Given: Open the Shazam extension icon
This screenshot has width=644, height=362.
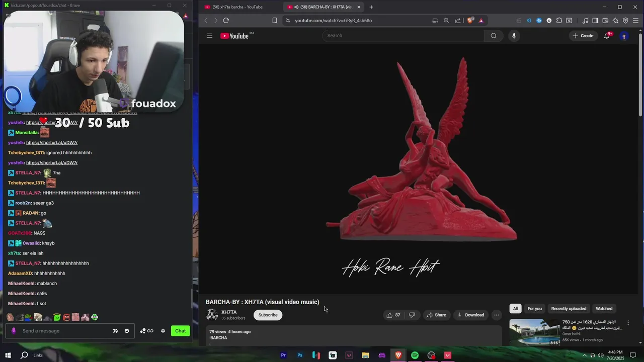Looking at the screenshot, I should [x=539, y=21].
